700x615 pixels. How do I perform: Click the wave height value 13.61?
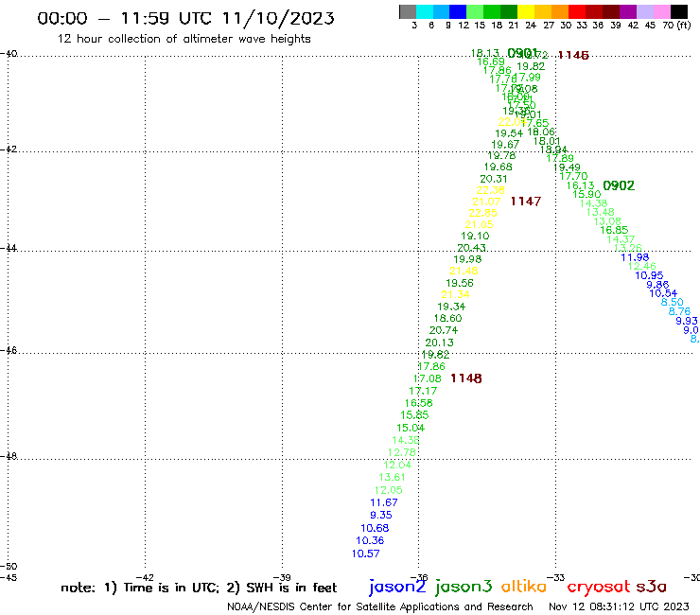coord(392,478)
